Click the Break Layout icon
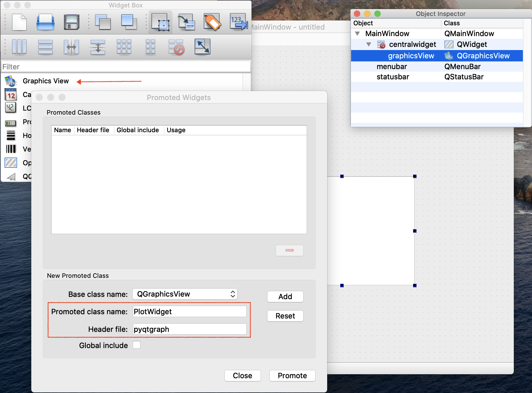The width and height of the screenshot is (532, 393). [x=176, y=47]
